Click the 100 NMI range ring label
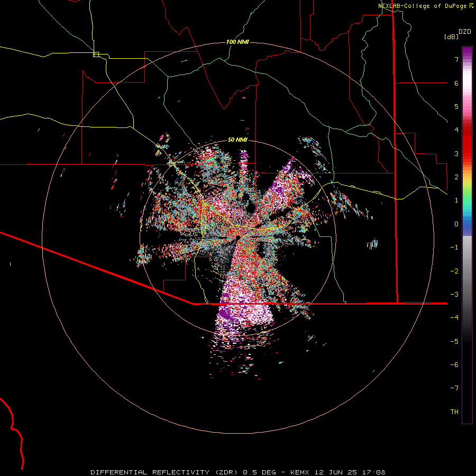The width and height of the screenshot is (476, 476). click(x=237, y=42)
